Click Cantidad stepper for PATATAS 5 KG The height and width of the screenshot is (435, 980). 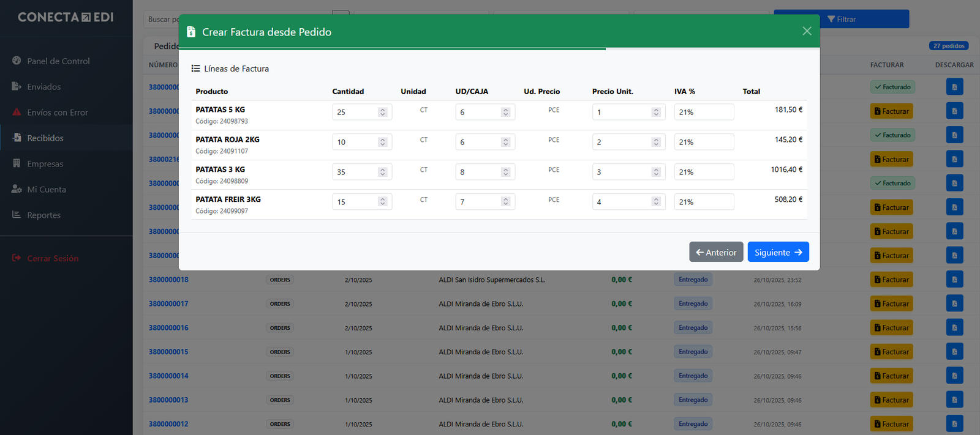(383, 112)
